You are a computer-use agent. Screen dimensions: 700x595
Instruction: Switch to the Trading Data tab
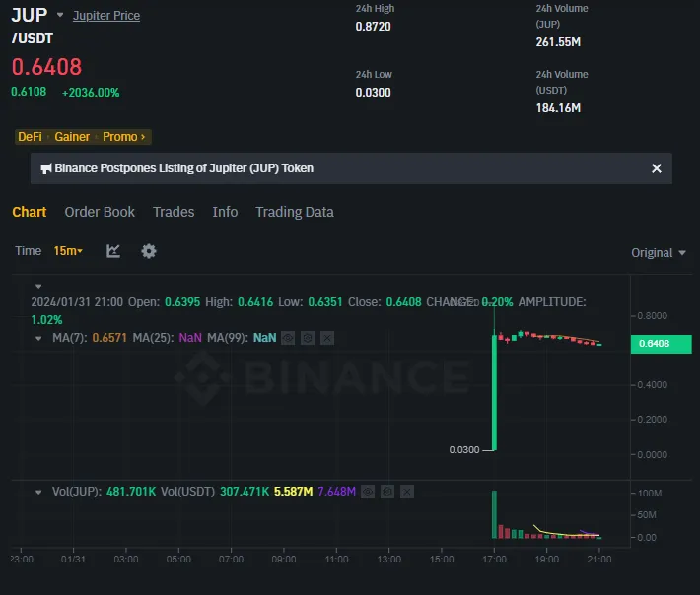(x=295, y=212)
